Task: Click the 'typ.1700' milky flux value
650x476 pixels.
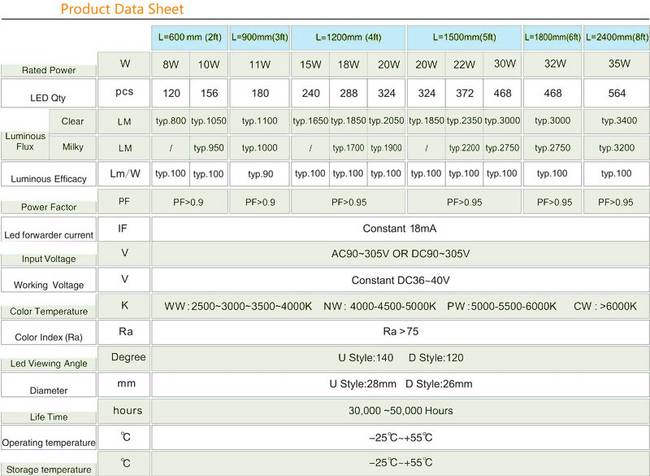Action: click(348, 148)
